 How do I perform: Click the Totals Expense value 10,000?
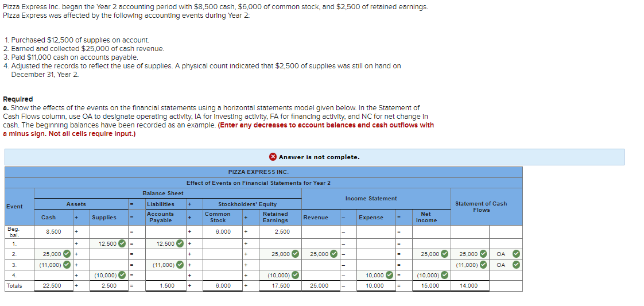pos(375,285)
